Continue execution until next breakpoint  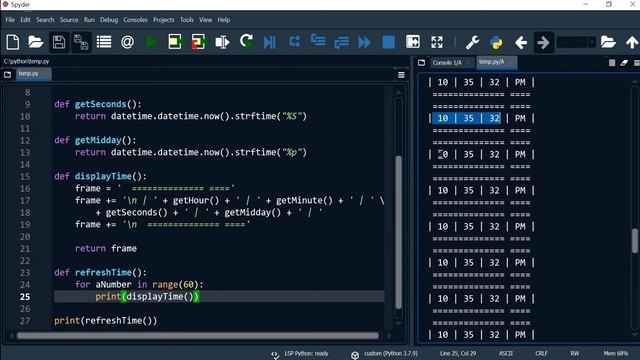(x=364, y=42)
